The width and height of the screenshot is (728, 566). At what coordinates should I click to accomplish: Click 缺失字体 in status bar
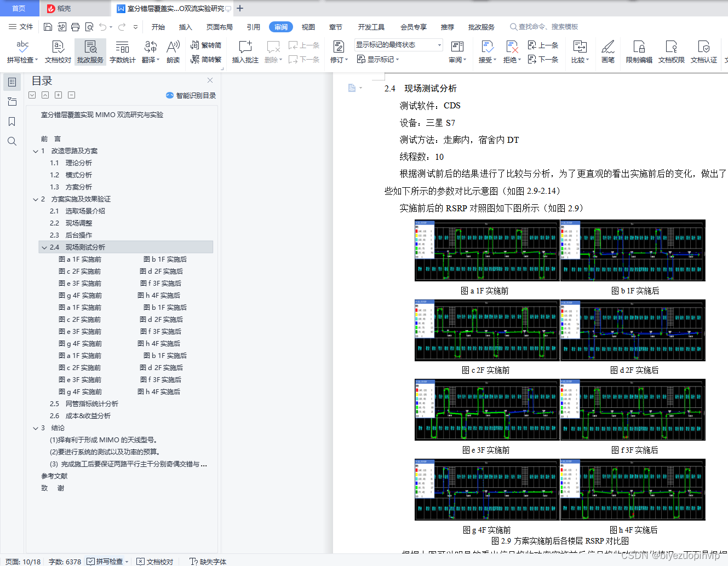[x=208, y=561]
